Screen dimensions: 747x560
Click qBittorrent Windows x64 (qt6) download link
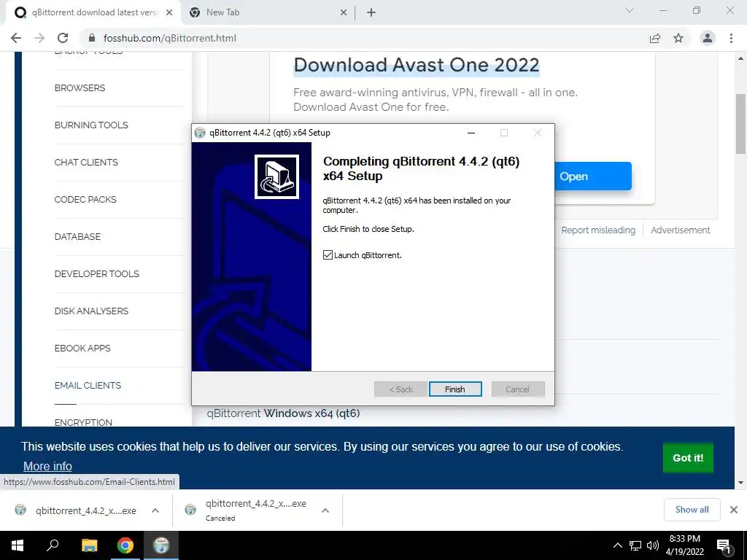click(283, 413)
